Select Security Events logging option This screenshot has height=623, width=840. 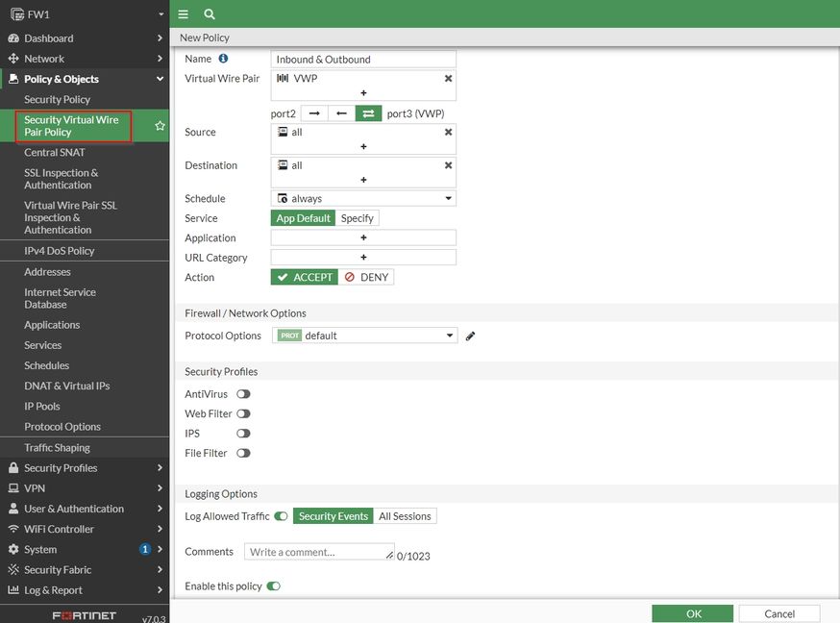click(334, 516)
